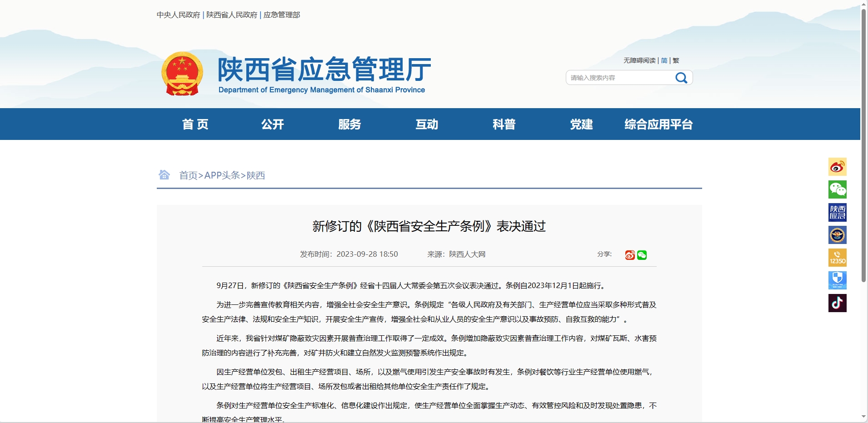Open the 综合应用平台 menu item
The image size is (868, 423).
[x=658, y=124]
